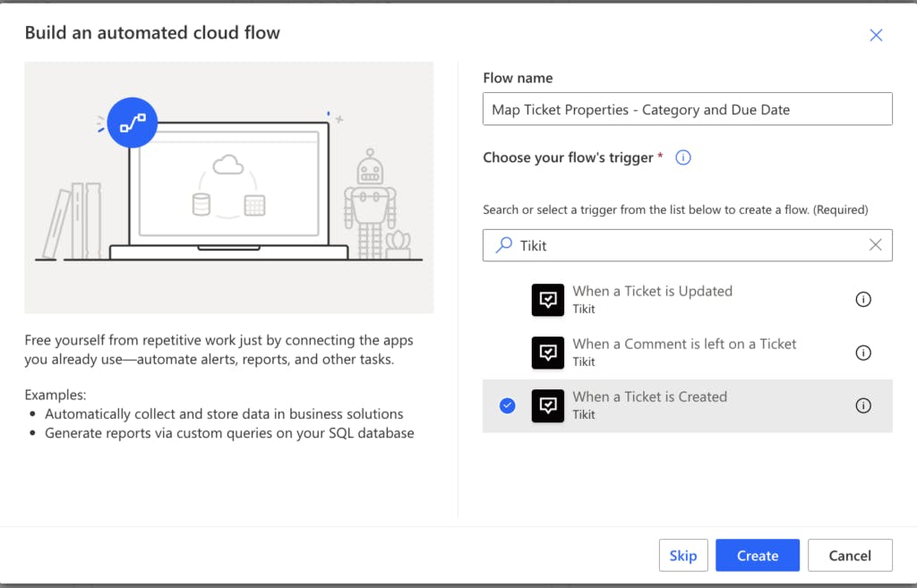Click Tikit icon for Ticket is Updated
This screenshot has height=588, width=917.
547,300
